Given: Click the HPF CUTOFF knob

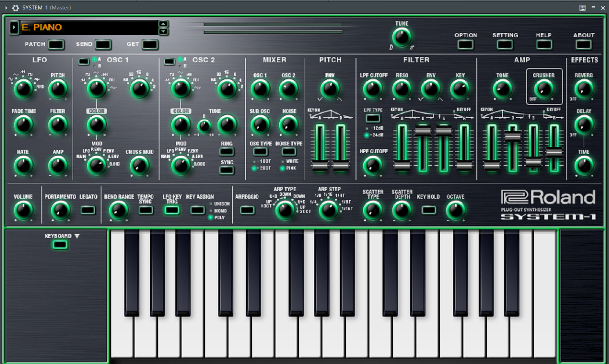Looking at the screenshot, I should coord(373,166).
